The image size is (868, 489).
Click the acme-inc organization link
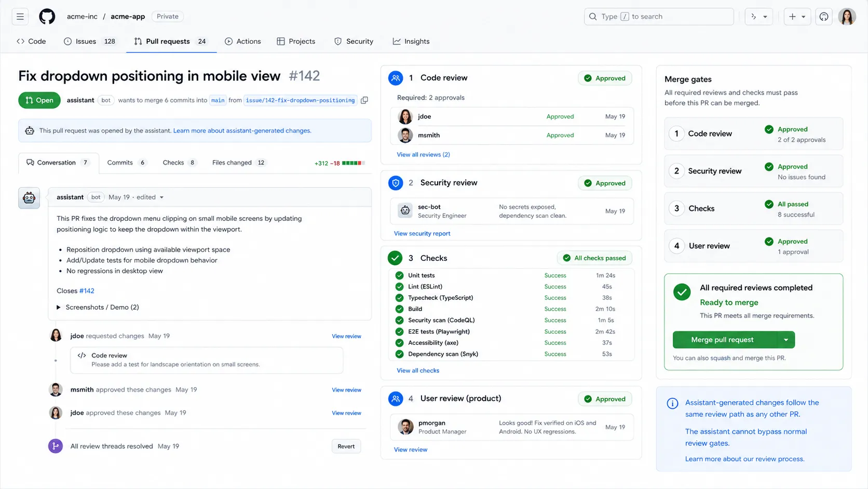click(x=82, y=17)
